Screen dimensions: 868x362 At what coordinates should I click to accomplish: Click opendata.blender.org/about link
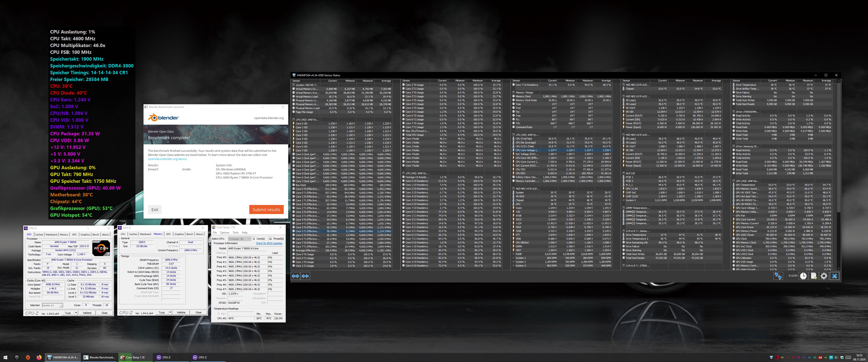click(x=167, y=159)
